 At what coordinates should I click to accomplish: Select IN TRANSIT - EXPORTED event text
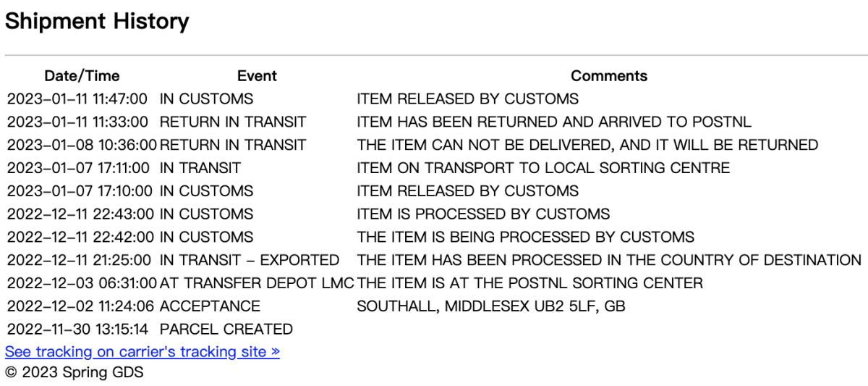pos(250,260)
